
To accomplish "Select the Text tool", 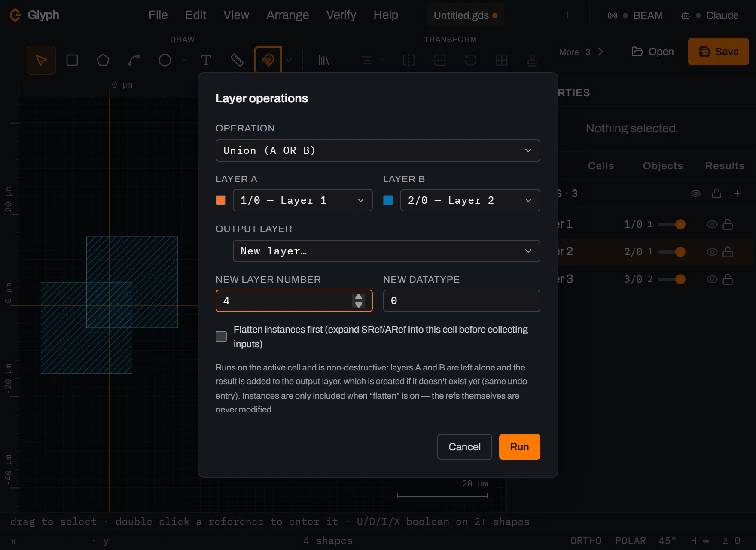I will [206, 60].
